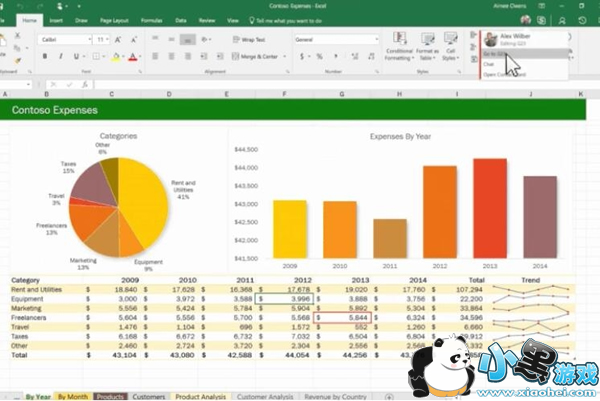Screen dimensions: 600x401
Task: Click the Undo arrow in title bar
Action: [x=20, y=6]
